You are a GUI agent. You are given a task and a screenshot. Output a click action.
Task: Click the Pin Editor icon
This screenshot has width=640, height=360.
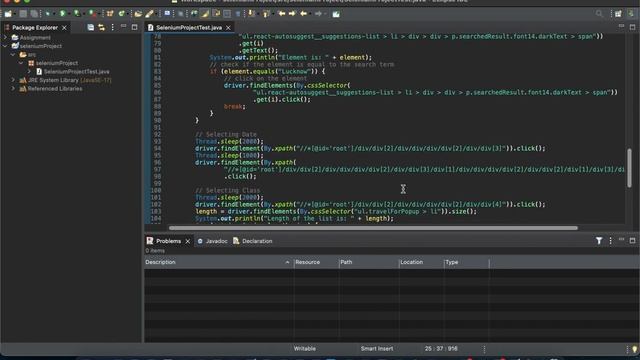(x=336, y=14)
